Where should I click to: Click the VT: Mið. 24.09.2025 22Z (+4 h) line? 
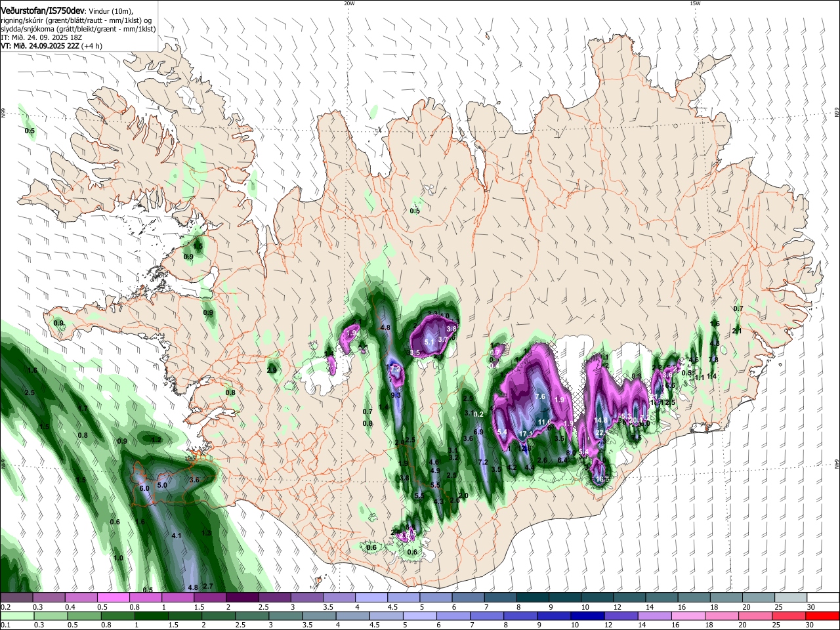coord(51,46)
